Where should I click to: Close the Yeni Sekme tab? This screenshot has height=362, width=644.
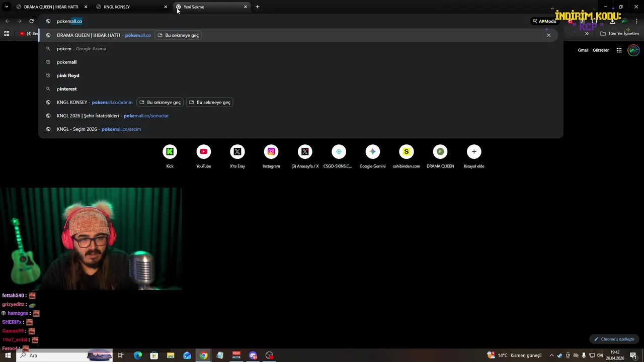pyautogui.click(x=246, y=7)
